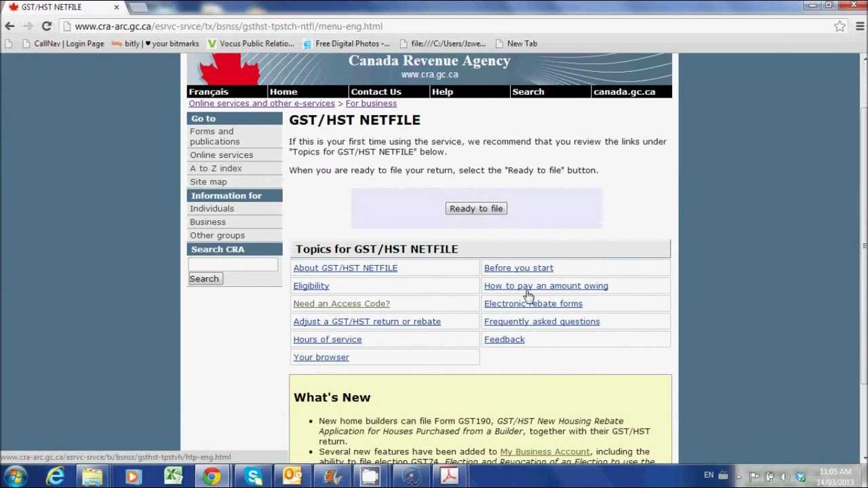Open the Business information link
The width and height of the screenshot is (868, 488).
coord(208,222)
